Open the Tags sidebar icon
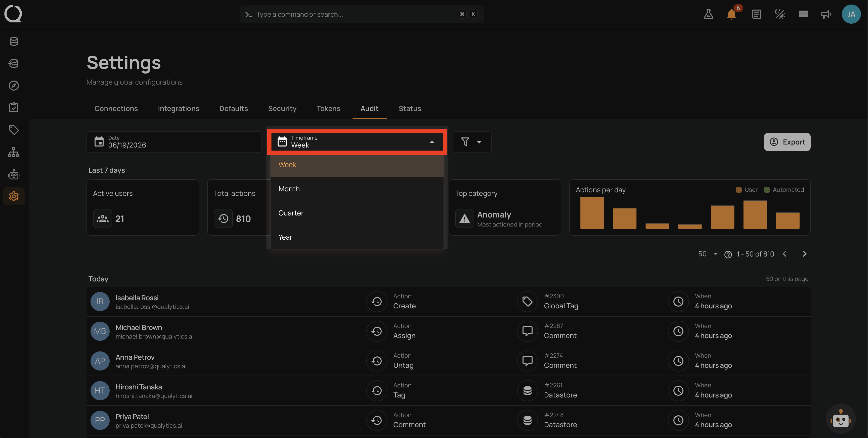Image resolution: width=868 pixels, height=438 pixels. pyautogui.click(x=14, y=130)
